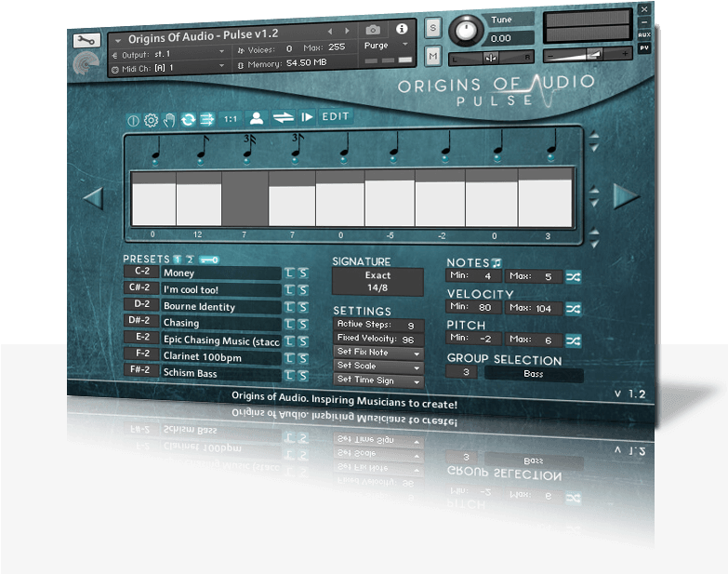This screenshot has height=574, width=728.
Task: Save the Money preset with S
Action: [303, 274]
